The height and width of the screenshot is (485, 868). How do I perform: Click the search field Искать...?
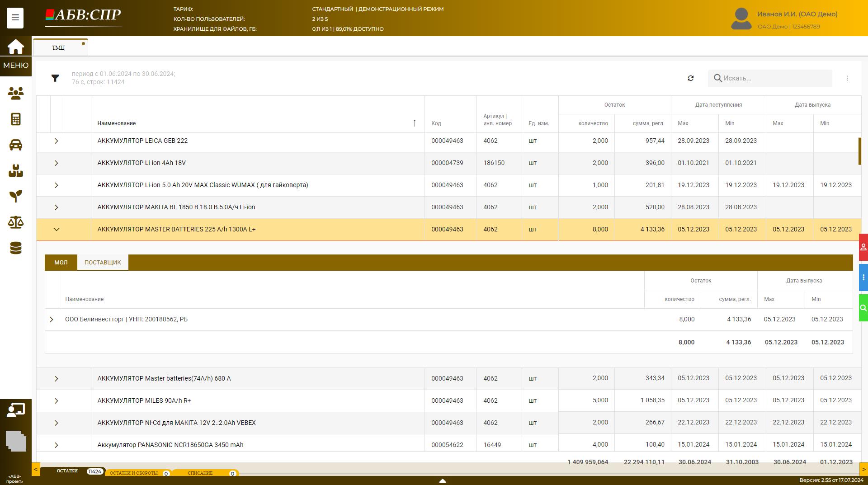(770, 78)
